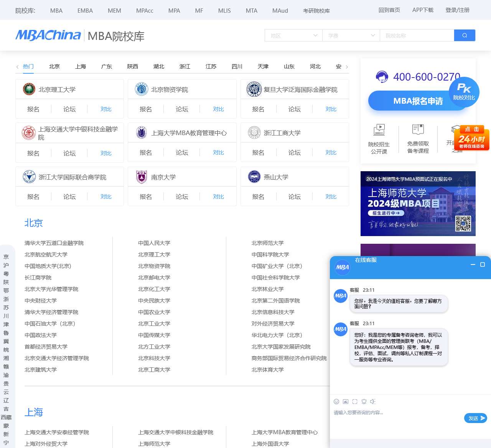
Task: Click the MBA报名申请 button
Action: click(x=418, y=101)
